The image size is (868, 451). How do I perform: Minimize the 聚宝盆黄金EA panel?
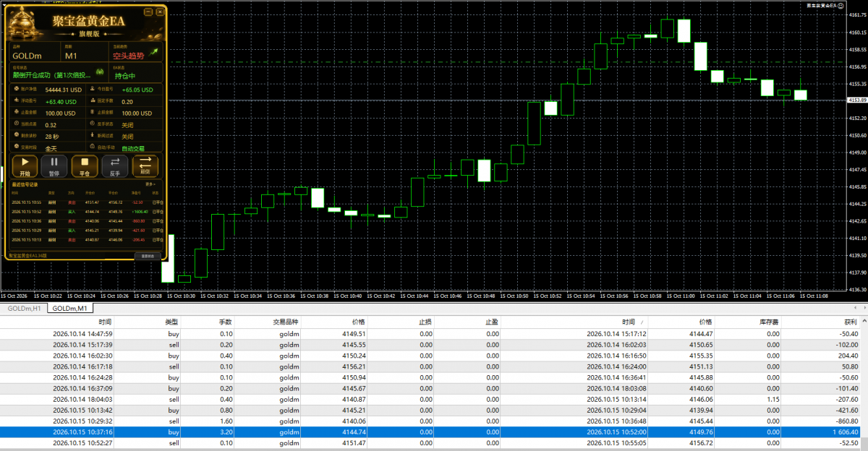pyautogui.click(x=149, y=13)
